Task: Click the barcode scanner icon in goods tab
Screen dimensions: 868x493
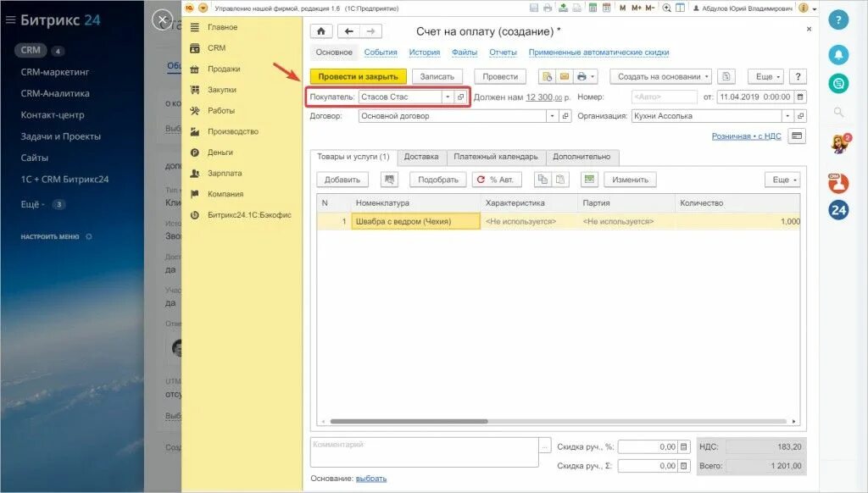Action: click(390, 180)
